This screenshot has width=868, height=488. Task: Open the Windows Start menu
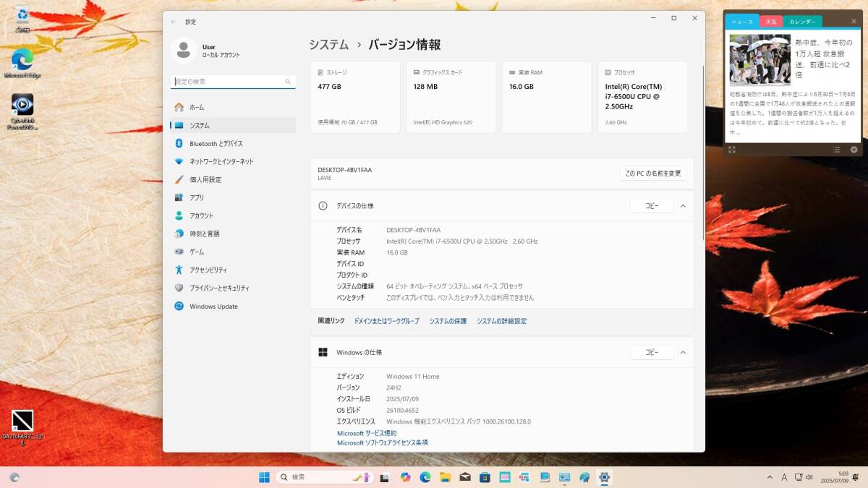click(264, 477)
